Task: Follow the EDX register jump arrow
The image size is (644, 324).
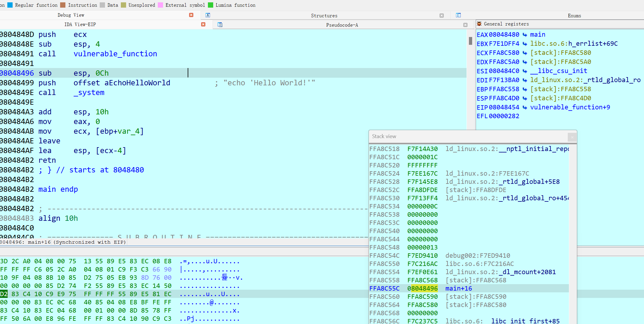Action: [525, 62]
